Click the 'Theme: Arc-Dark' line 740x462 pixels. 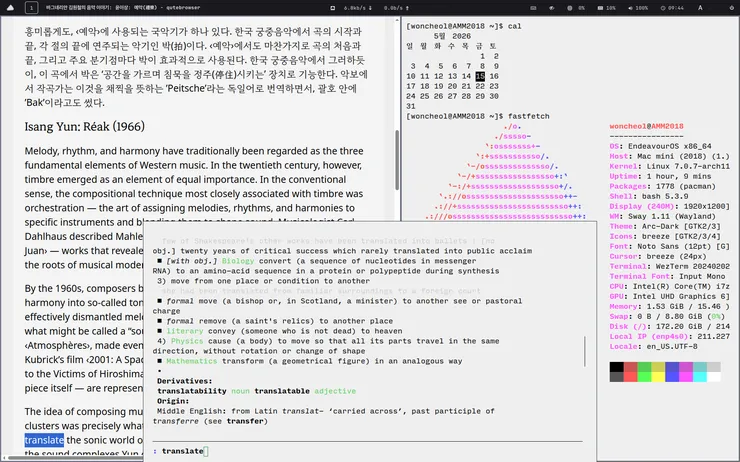tap(665, 226)
